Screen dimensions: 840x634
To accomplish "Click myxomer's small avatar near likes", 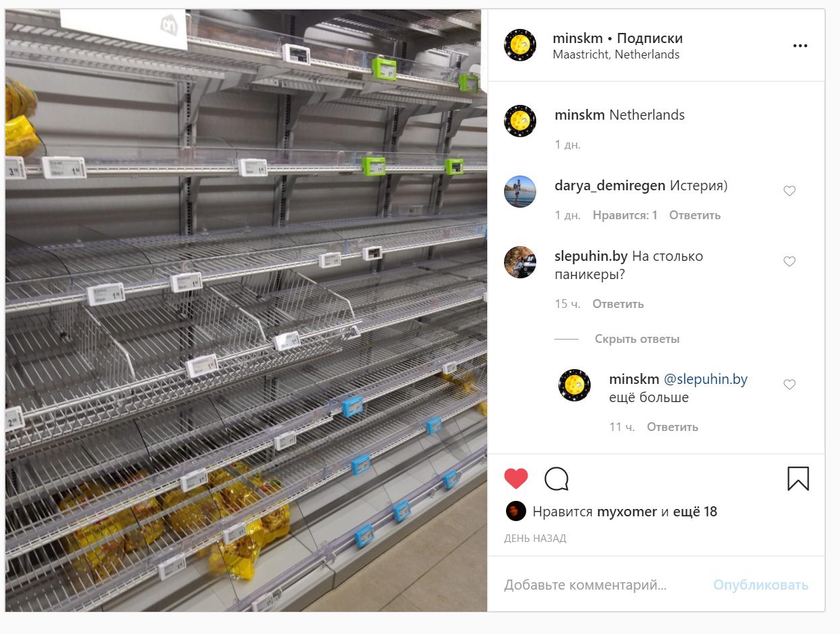I will [x=515, y=511].
